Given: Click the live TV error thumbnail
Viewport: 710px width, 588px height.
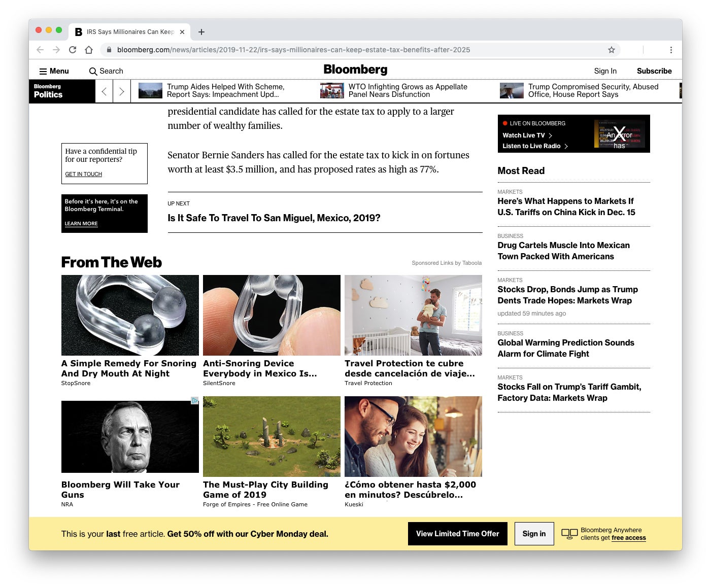Looking at the screenshot, I should pyautogui.click(x=619, y=134).
